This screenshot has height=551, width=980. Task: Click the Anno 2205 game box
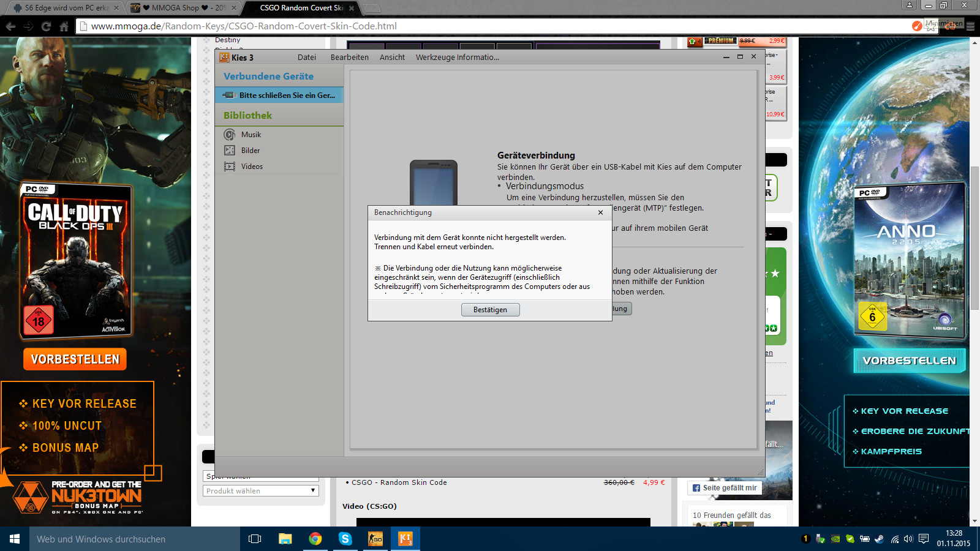pyautogui.click(x=910, y=261)
